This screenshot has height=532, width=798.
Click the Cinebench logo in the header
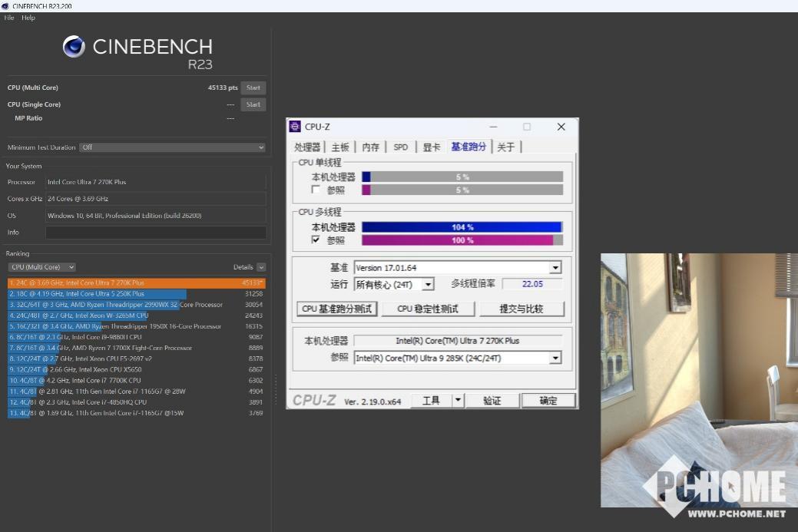pyautogui.click(x=74, y=47)
